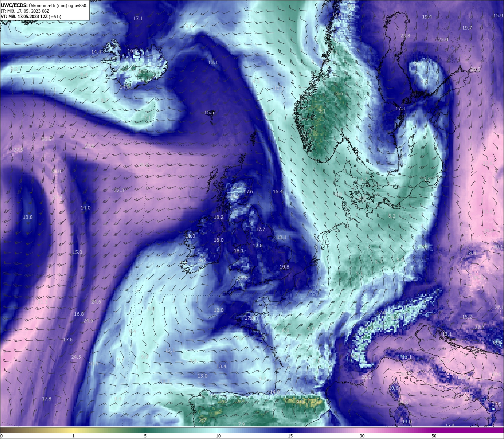This screenshot has height=439, width=504.
Task: Select the 18.2 value west of Scotland
Action: (219, 217)
